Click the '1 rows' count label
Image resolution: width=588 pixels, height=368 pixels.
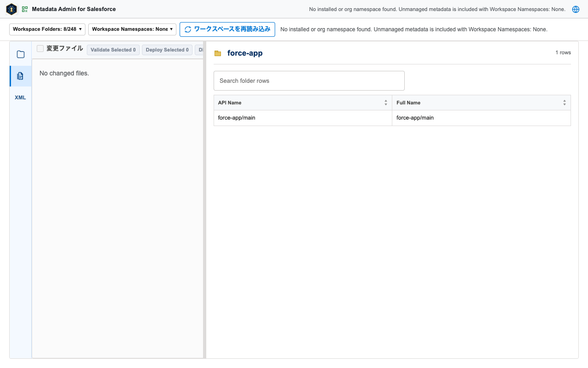pyautogui.click(x=563, y=52)
